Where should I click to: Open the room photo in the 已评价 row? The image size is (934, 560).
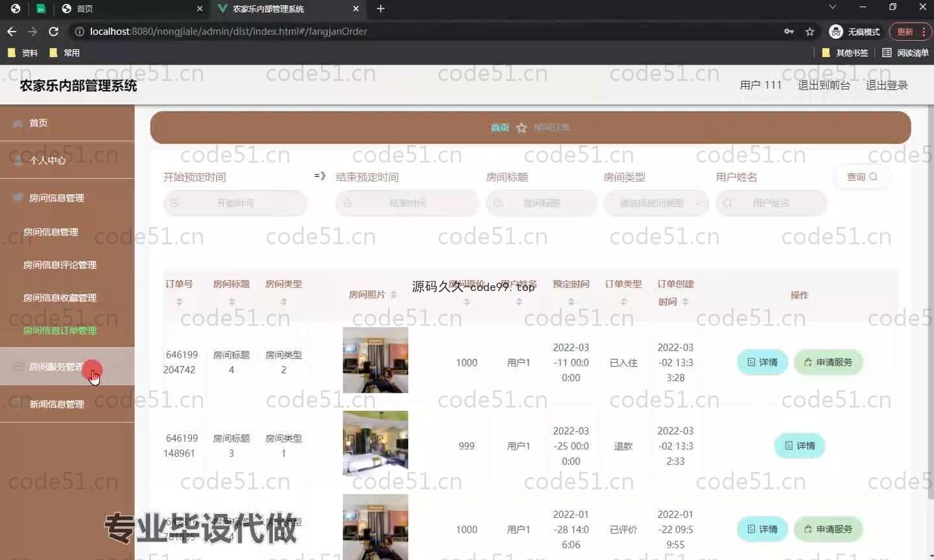point(376,527)
